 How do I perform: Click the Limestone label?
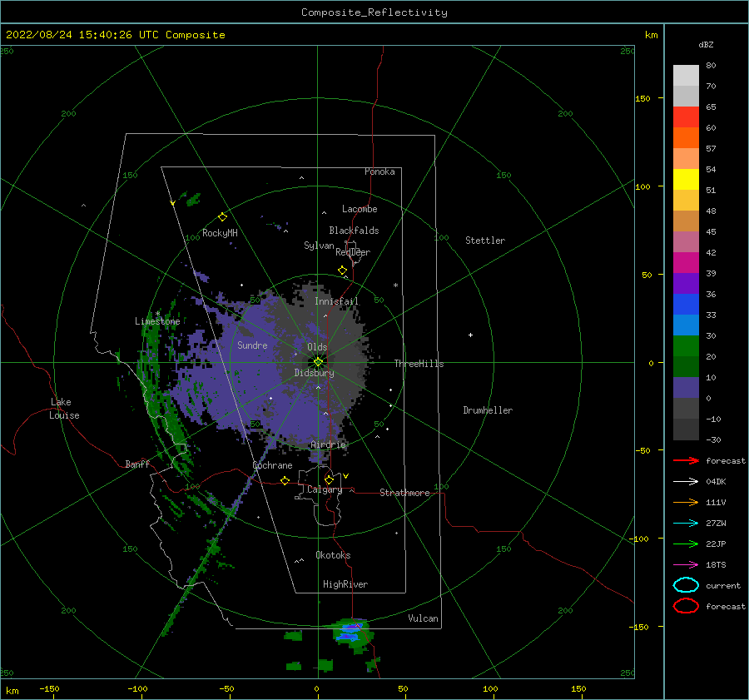tap(157, 321)
